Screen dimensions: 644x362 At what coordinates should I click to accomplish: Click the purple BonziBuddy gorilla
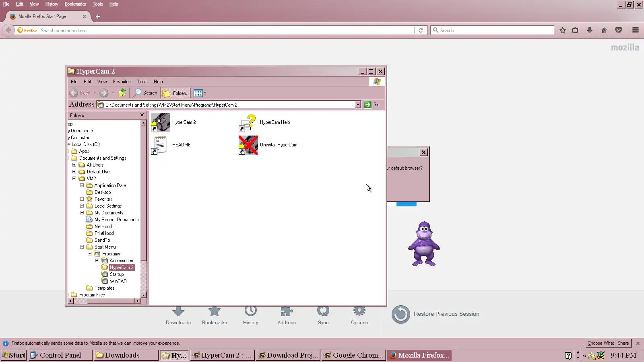point(424,243)
